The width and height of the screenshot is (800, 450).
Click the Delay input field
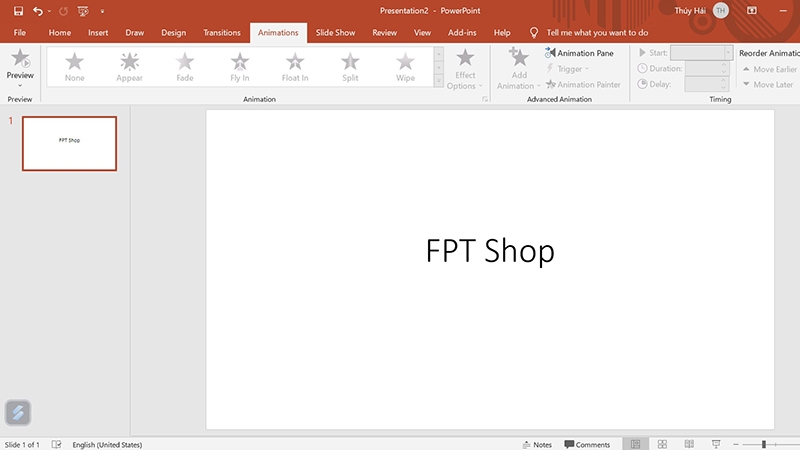coord(703,84)
